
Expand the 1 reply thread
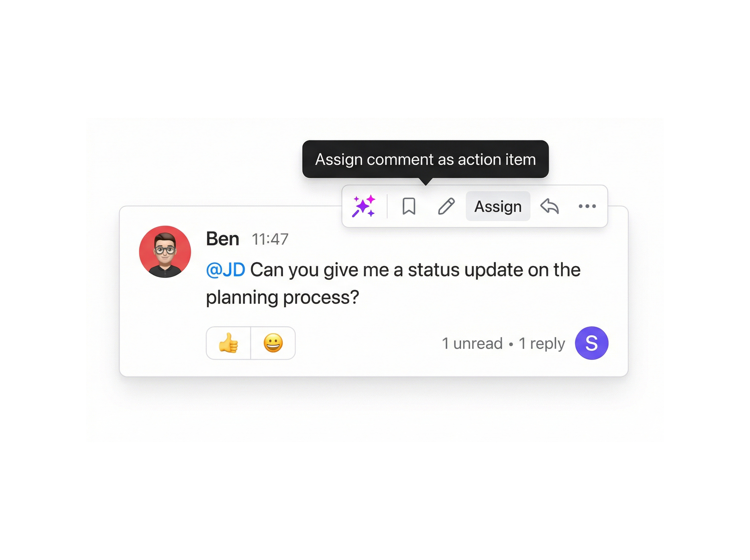542,343
